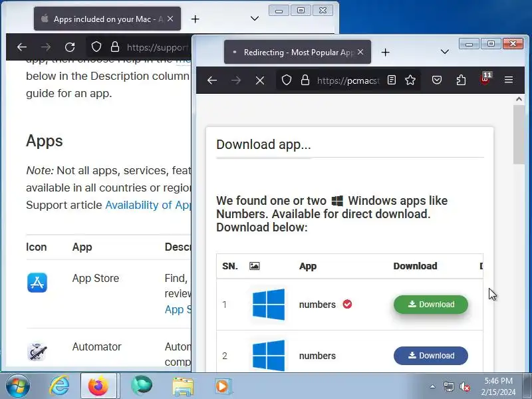
Task: Go back in the Apple support window
Action: (x=22, y=47)
